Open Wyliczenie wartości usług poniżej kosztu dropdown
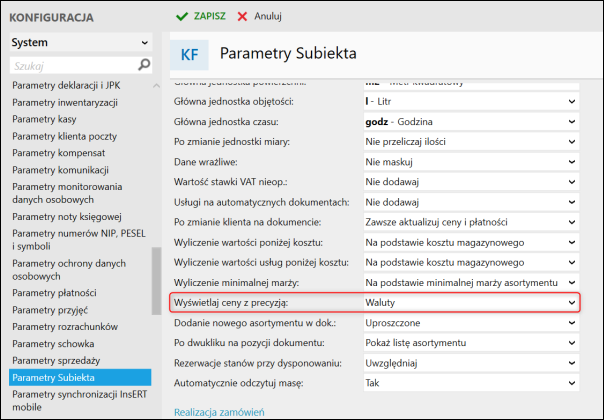The width and height of the screenshot is (604, 420). pyautogui.click(x=471, y=262)
